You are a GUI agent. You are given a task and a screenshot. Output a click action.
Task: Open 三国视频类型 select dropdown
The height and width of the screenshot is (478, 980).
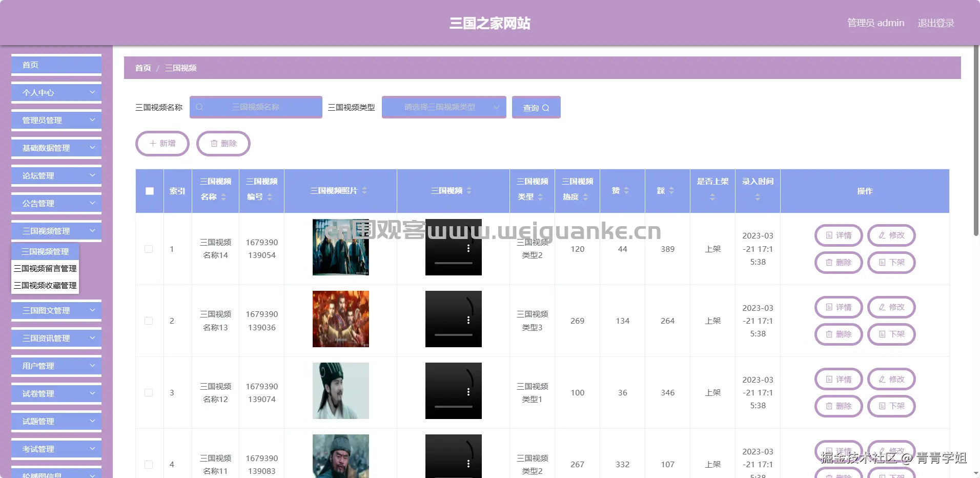(x=444, y=107)
